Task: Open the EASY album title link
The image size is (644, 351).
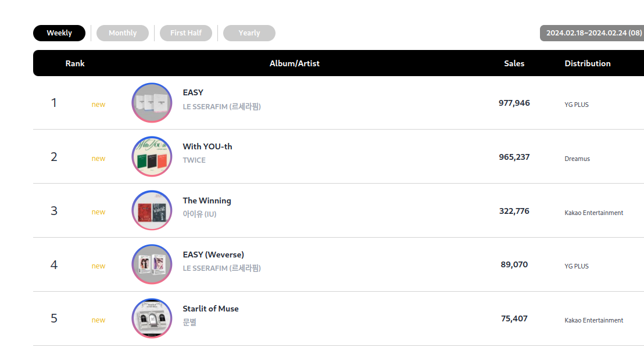Action: click(x=193, y=92)
